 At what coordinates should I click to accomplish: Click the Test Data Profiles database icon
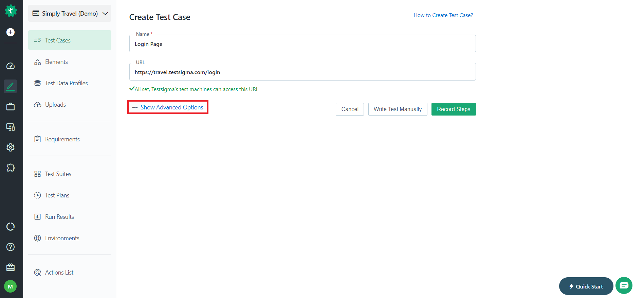tap(37, 83)
